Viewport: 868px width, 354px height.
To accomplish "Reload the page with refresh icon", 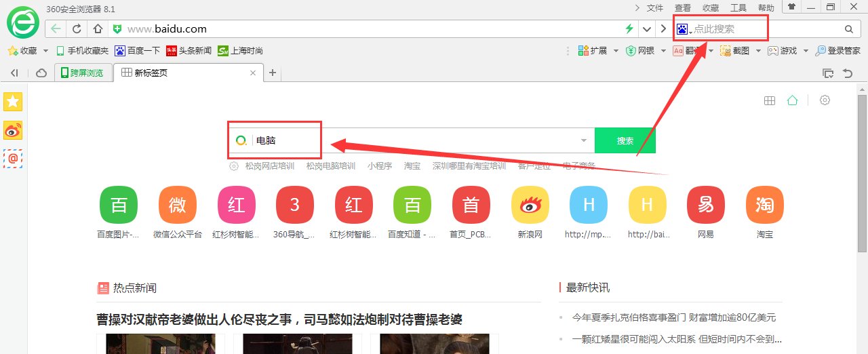I will click(x=77, y=29).
